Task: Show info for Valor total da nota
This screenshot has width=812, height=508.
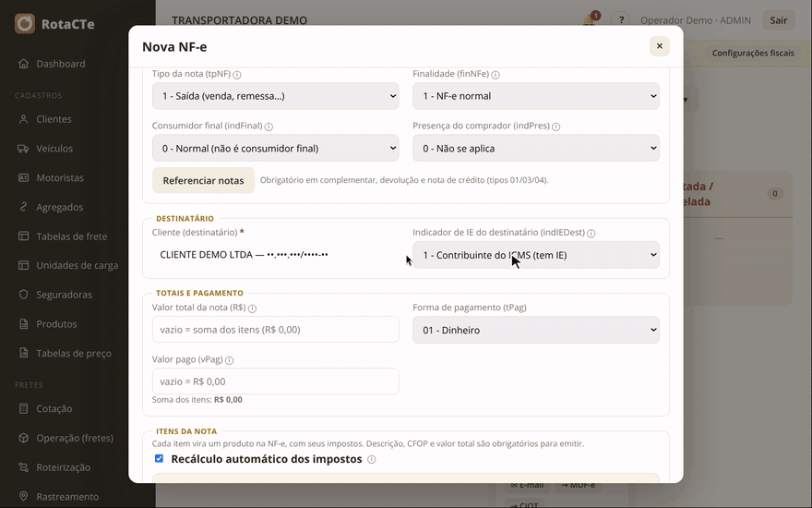Action: pos(252,308)
